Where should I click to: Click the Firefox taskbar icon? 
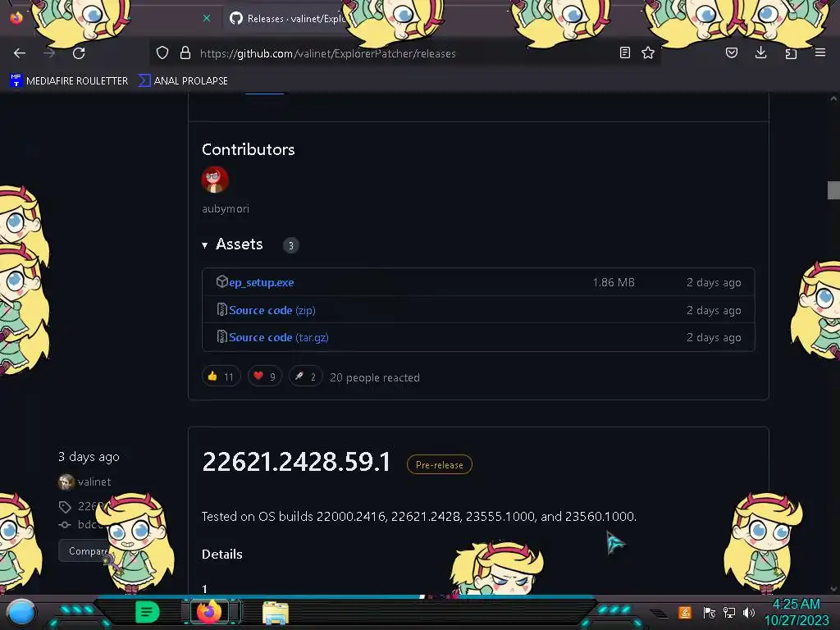[x=209, y=611]
